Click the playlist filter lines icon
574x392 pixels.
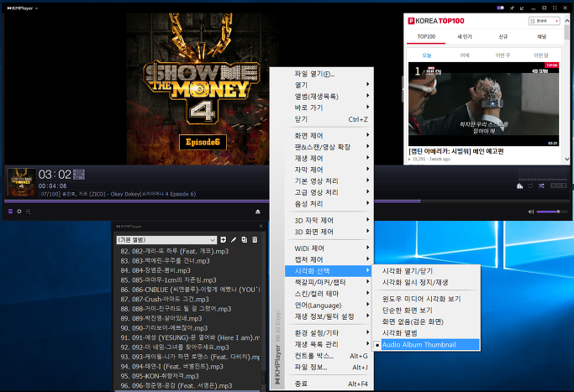29,212
